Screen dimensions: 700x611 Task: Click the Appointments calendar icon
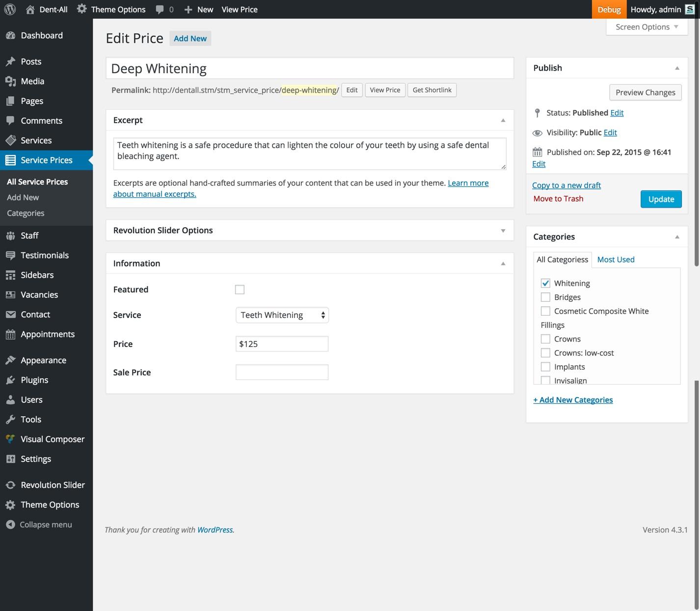[x=10, y=334]
